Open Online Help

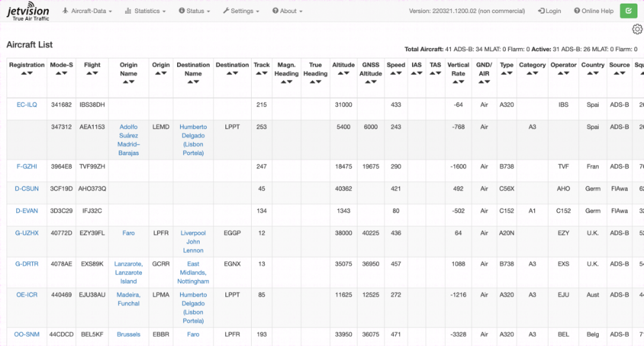[593, 11]
